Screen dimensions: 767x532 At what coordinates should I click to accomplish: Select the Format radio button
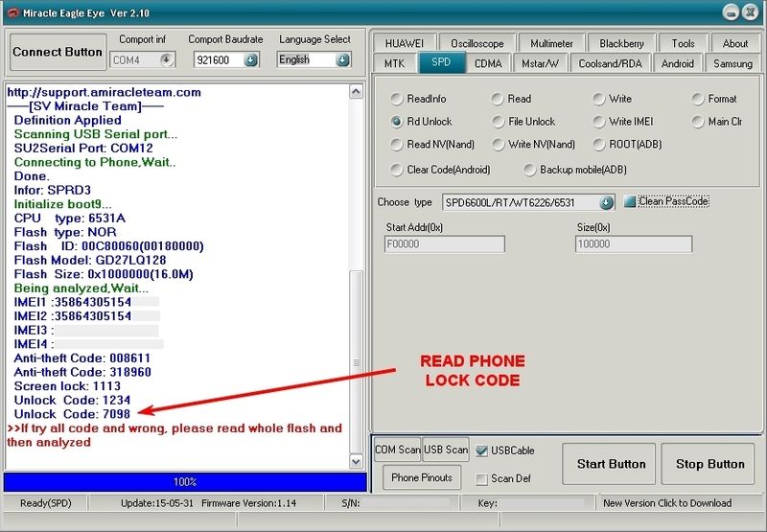pyautogui.click(x=698, y=99)
